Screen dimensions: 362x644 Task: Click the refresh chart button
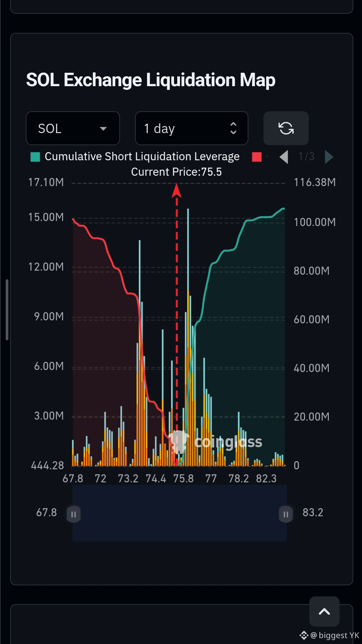point(286,128)
